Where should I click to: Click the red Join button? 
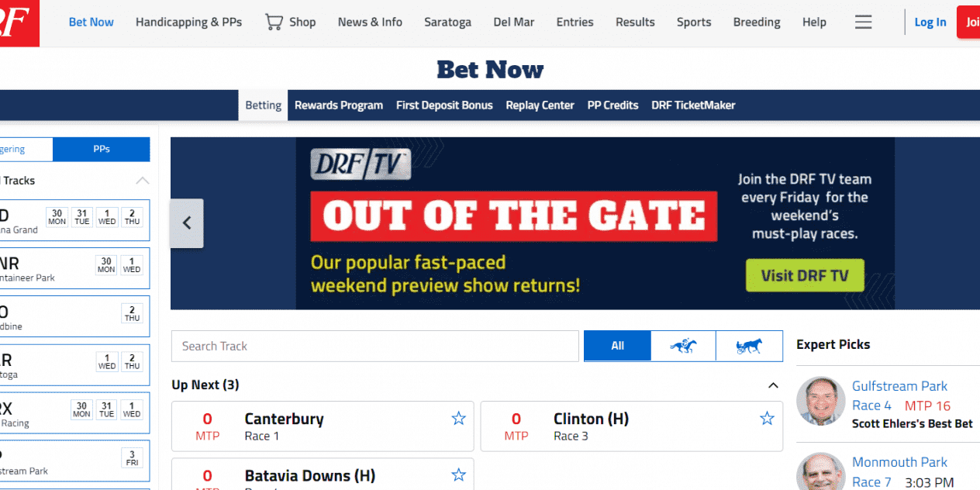coord(968,22)
